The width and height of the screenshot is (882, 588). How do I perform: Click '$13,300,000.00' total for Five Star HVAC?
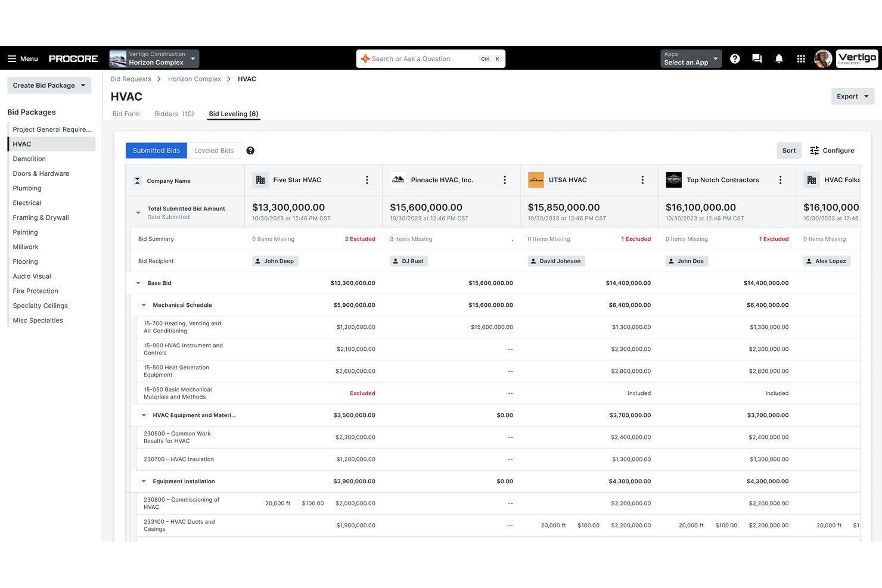288,207
